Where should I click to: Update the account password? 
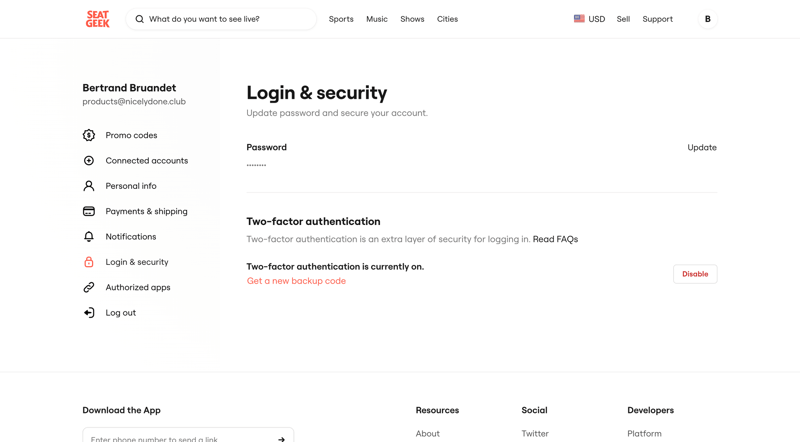[x=702, y=148]
